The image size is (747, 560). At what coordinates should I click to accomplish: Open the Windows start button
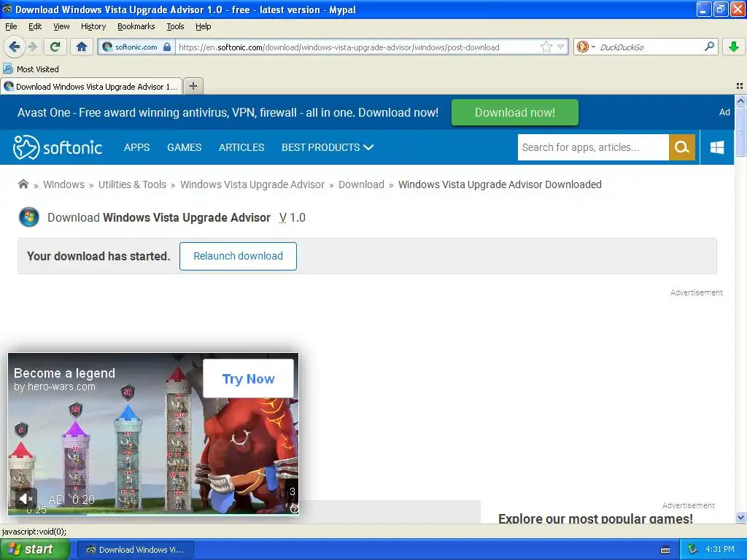34,550
